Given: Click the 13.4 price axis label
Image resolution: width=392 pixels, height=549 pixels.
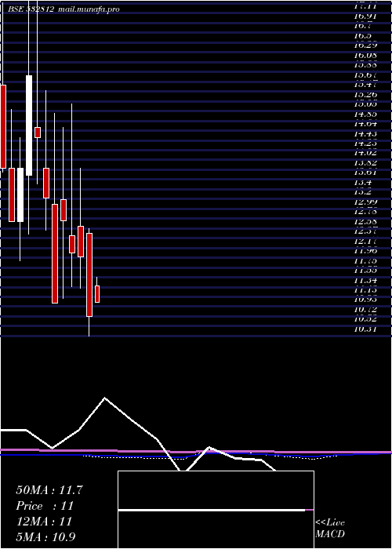Looking at the screenshot, I should point(362,182).
